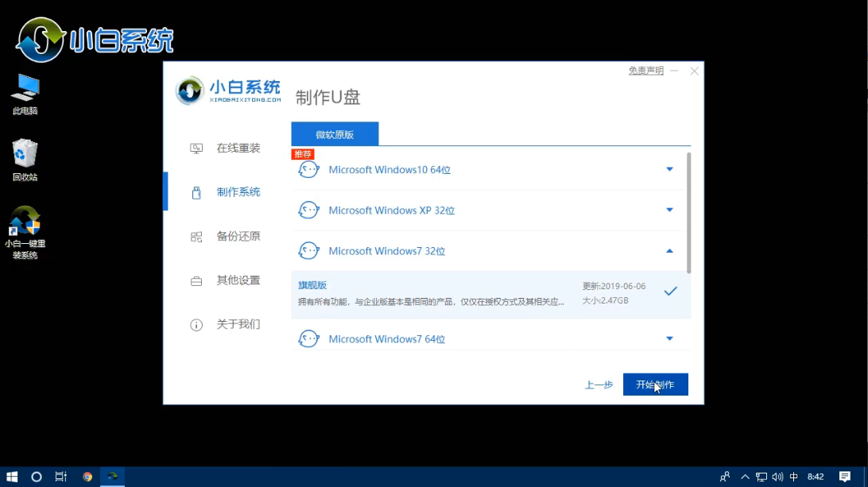Click the 制作系统 USB icon
The width and height of the screenshot is (868, 487).
(x=196, y=192)
